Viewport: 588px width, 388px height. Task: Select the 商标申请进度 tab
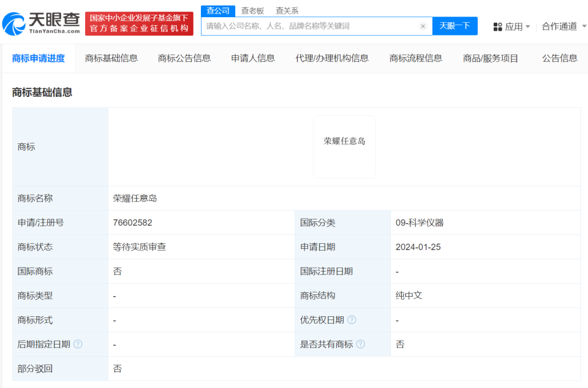[x=39, y=58]
